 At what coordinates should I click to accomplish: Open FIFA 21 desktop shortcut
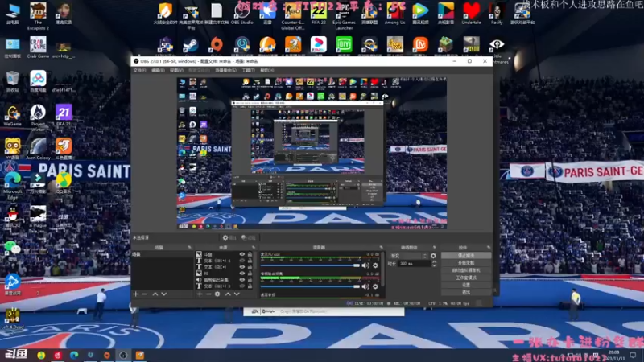tap(64, 115)
